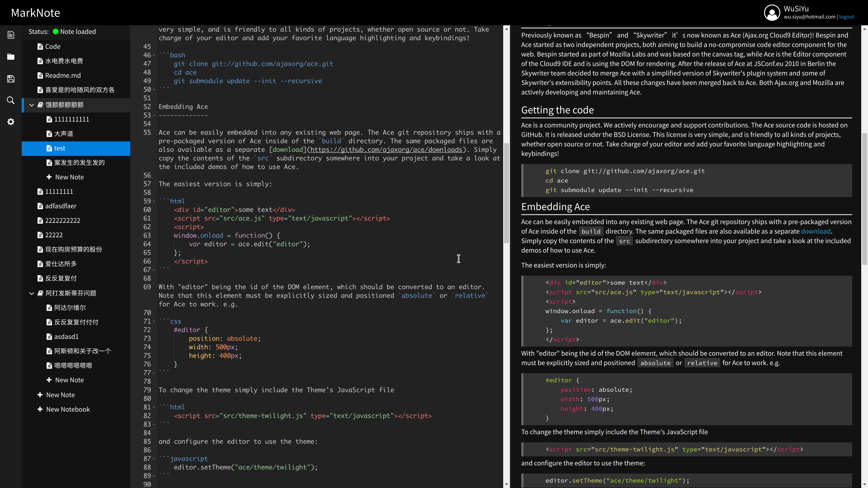Click the document notes icon in left sidebar
Viewport: 868px width, 488px height.
pos(11,35)
